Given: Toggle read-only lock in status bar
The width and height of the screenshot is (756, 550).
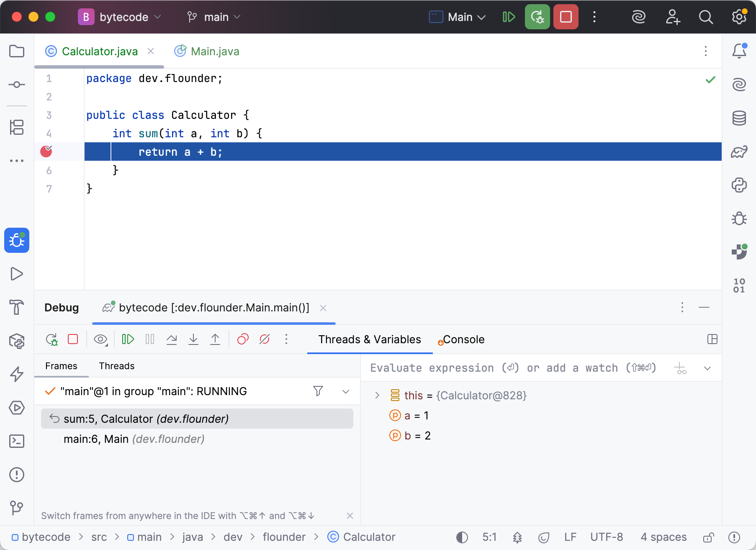Looking at the screenshot, I should [x=708, y=537].
